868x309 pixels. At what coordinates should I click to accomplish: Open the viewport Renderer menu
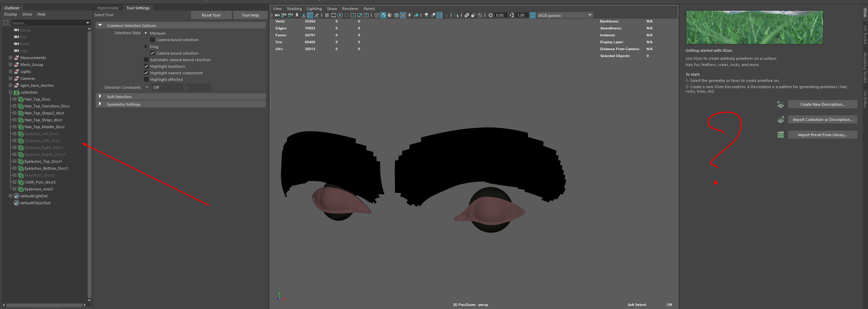tap(350, 9)
